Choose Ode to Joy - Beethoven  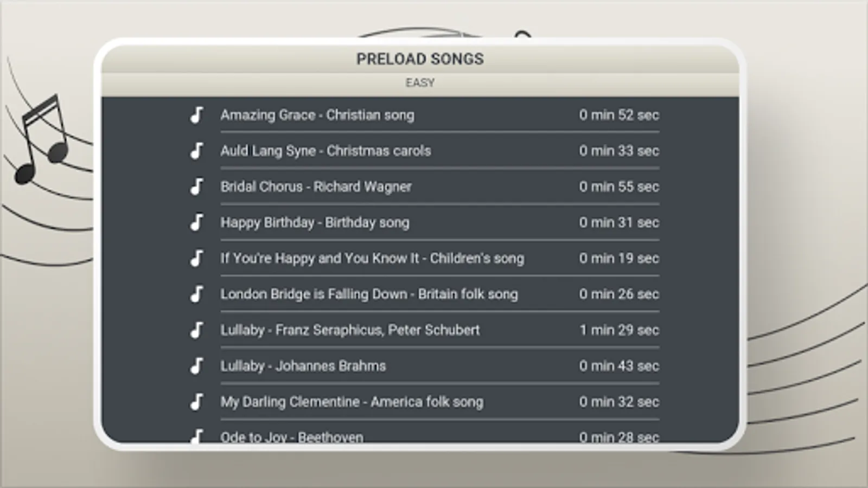pyautogui.click(x=292, y=437)
